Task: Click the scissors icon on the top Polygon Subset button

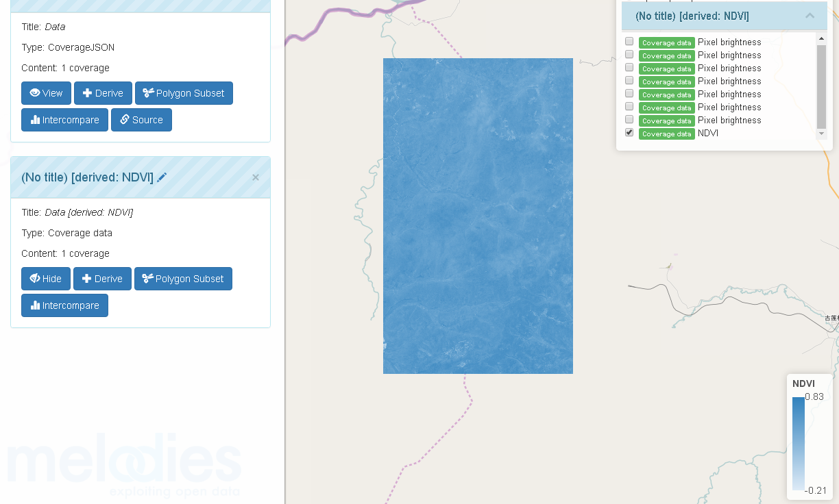Action: point(148,93)
